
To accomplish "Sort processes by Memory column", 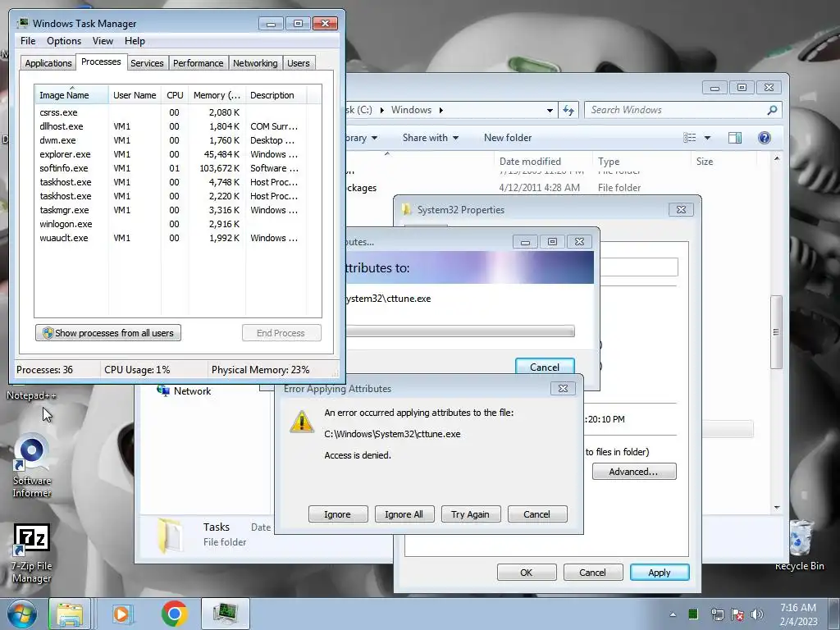I will 217,95.
